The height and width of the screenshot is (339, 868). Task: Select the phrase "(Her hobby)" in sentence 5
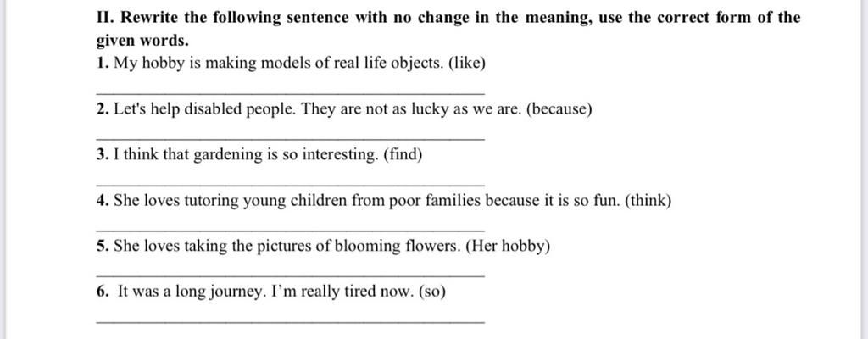[x=508, y=246]
